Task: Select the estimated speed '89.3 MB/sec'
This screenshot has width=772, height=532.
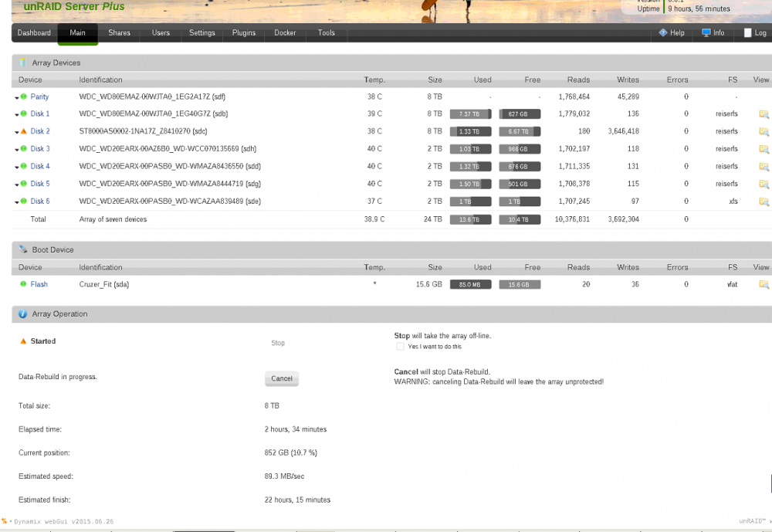Action: 284,476
